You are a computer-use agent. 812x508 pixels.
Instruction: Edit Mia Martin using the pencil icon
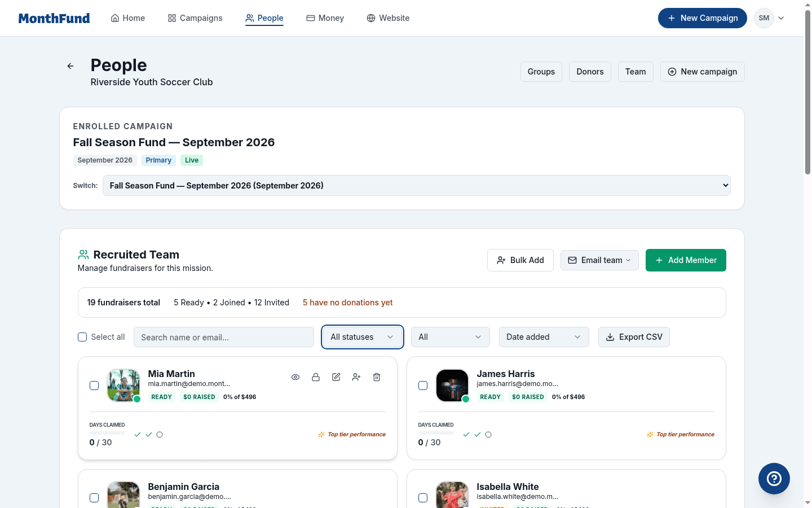(336, 377)
